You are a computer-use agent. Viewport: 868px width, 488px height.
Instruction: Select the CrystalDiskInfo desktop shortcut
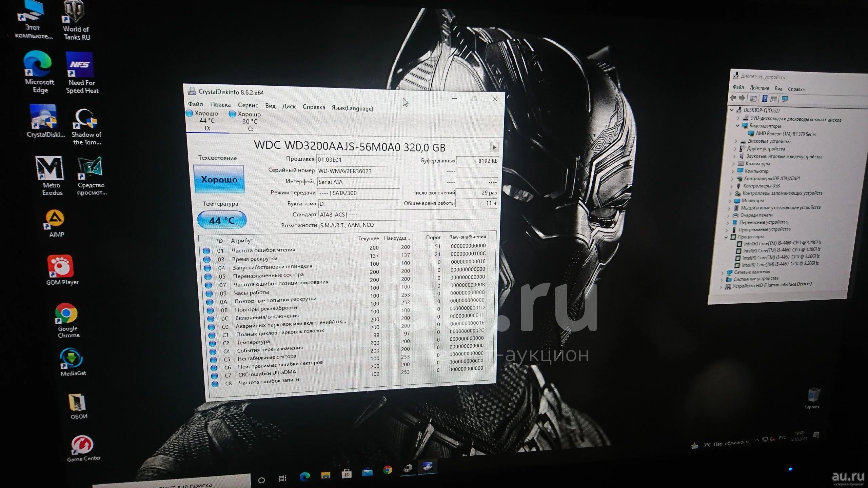pos(45,121)
